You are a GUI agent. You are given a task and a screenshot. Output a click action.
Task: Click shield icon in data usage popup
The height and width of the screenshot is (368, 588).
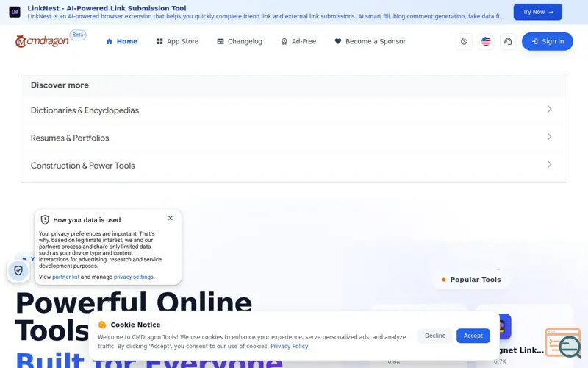[x=45, y=220]
